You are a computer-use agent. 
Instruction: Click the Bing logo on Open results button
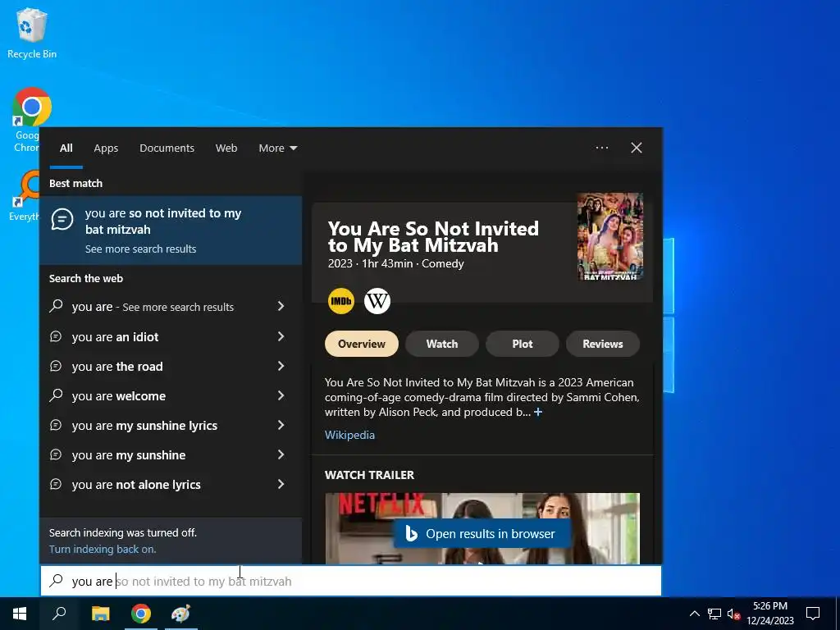[x=412, y=533]
